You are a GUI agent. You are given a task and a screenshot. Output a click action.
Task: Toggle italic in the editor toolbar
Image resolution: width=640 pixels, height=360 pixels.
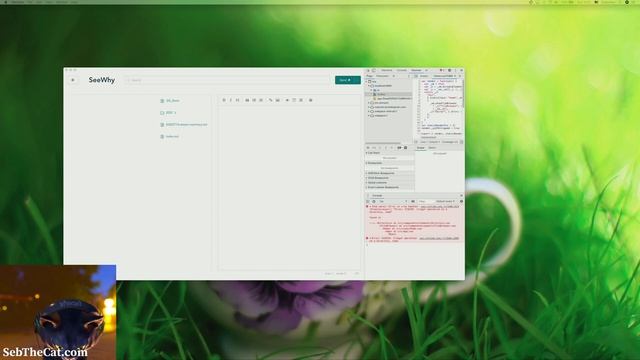tap(231, 100)
